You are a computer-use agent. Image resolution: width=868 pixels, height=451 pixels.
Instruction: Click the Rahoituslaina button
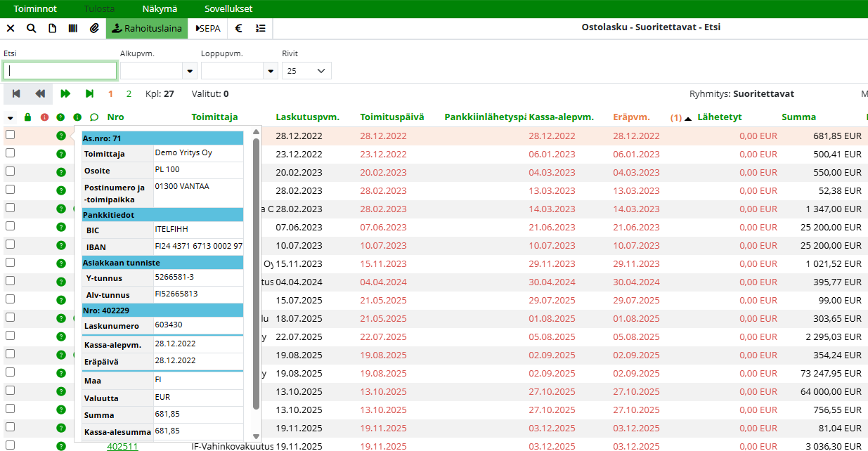[x=147, y=29]
